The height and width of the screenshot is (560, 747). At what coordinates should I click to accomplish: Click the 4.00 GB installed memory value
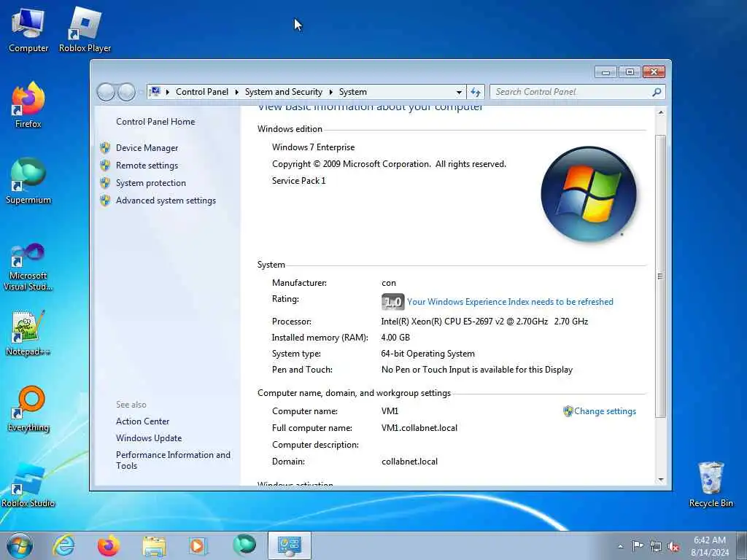(x=395, y=338)
